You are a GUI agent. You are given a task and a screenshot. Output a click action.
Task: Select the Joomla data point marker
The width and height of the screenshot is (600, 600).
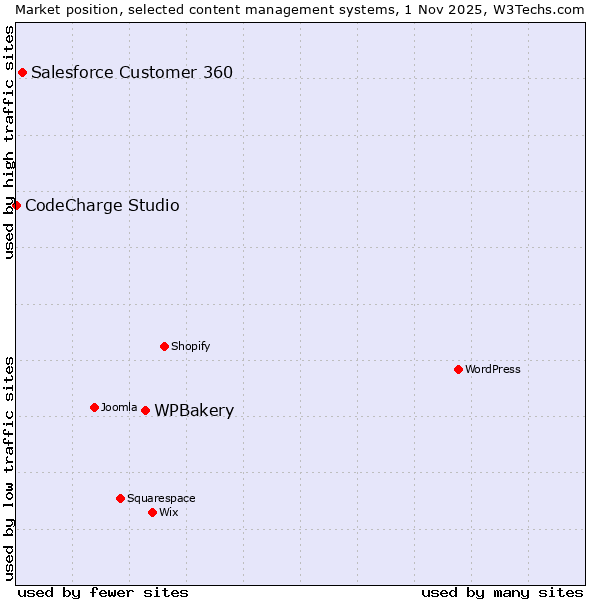tap(94, 407)
